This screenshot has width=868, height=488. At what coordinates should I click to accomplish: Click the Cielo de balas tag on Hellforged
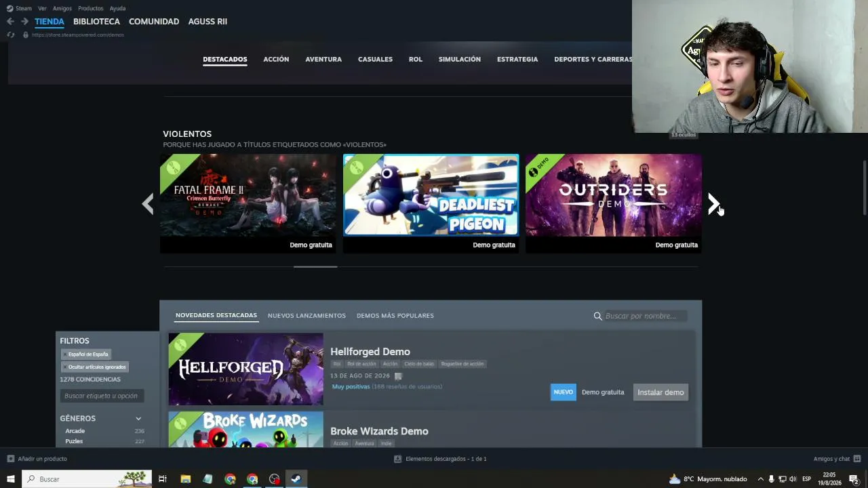420,364
